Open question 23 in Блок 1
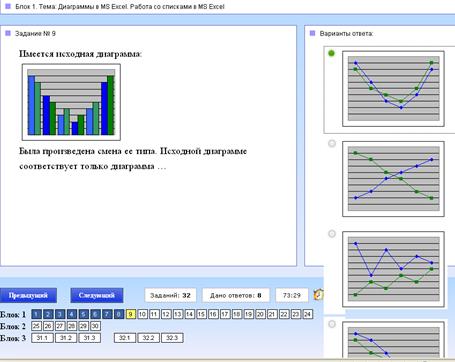Image resolution: width=455 pixels, height=362 pixels. click(x=296, y=314)
